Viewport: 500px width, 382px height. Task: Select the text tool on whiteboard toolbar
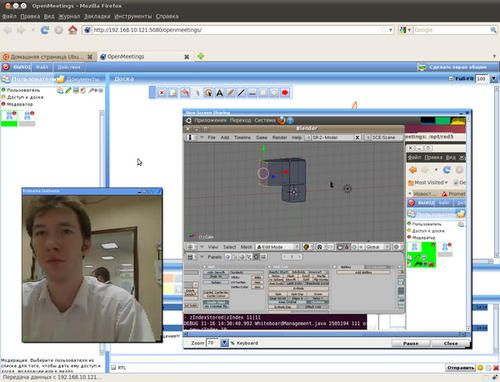point(219,93)
